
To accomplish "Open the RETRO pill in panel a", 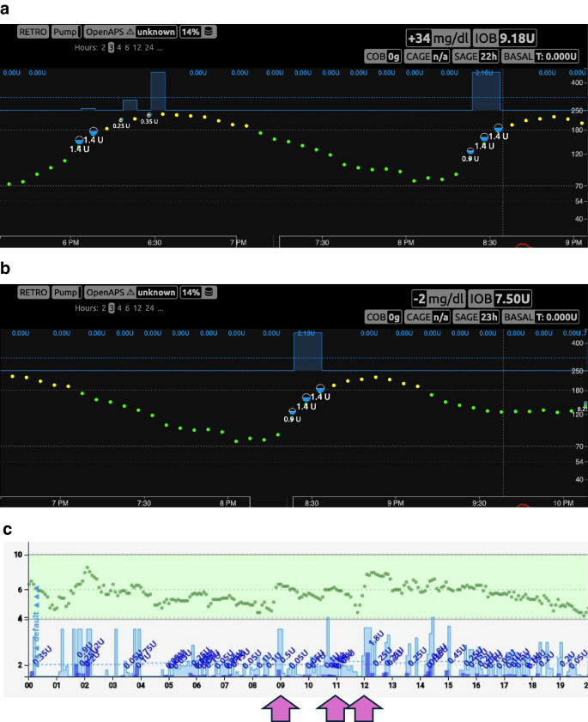I will coord(33,32).
